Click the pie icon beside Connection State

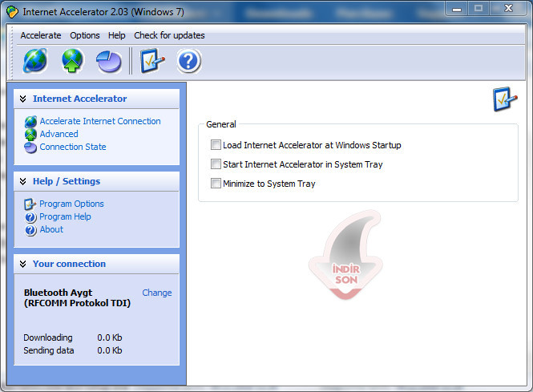click(x=30, y=148)
